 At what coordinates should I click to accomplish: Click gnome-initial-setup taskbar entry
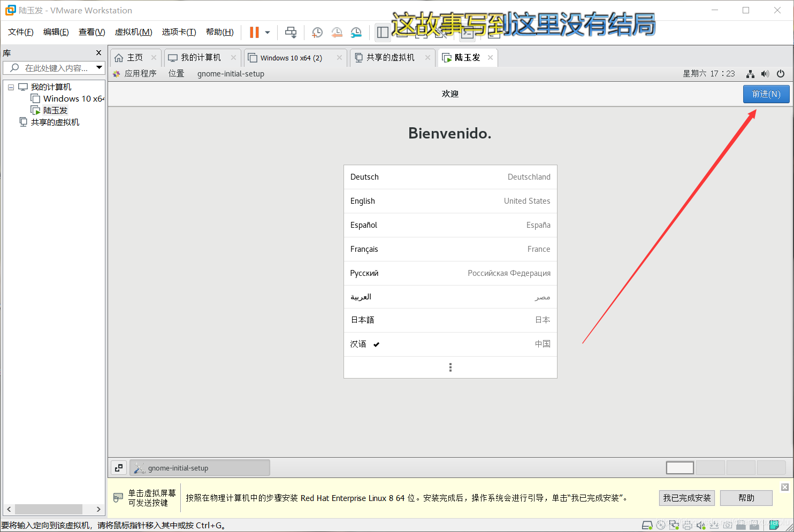pos(200,468)
